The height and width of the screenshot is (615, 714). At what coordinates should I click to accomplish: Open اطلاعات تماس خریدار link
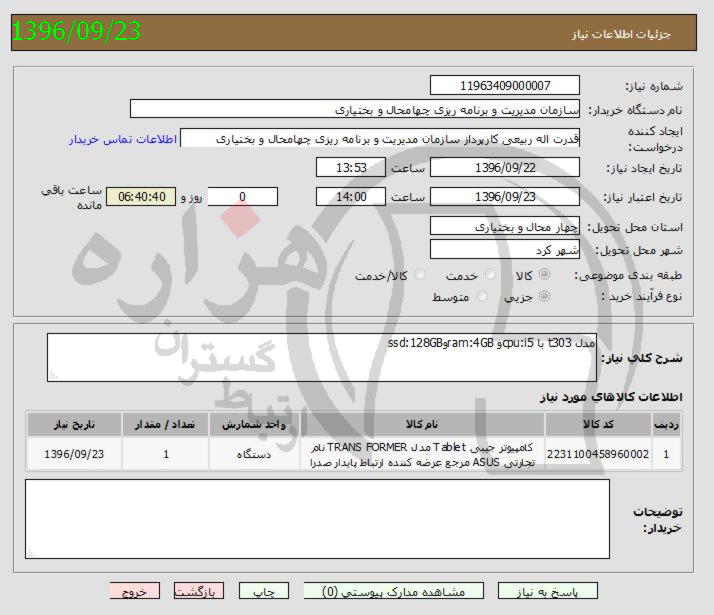pyautogui.click(x=123, y=139)
